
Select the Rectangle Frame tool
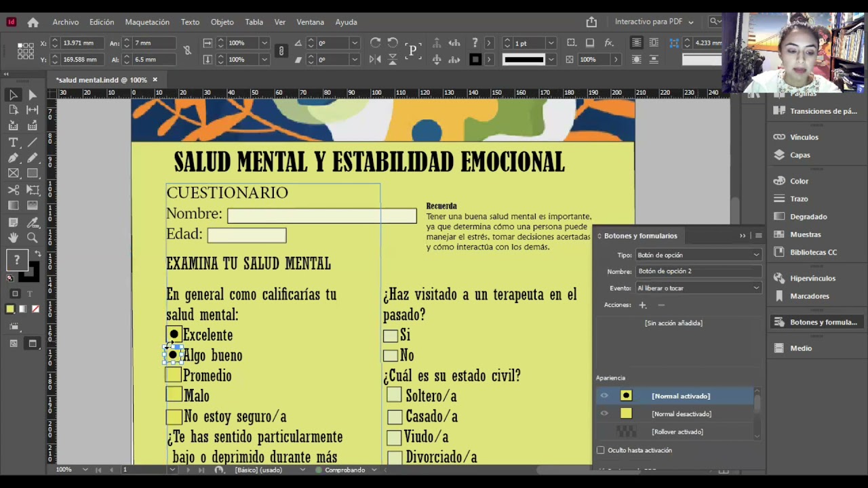point(13,174)
